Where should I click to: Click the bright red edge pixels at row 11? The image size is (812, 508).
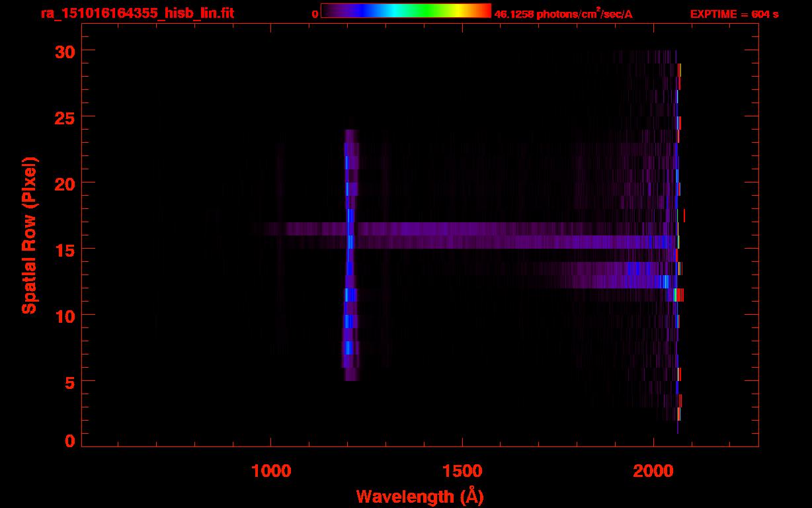click(x=680, y=295)
